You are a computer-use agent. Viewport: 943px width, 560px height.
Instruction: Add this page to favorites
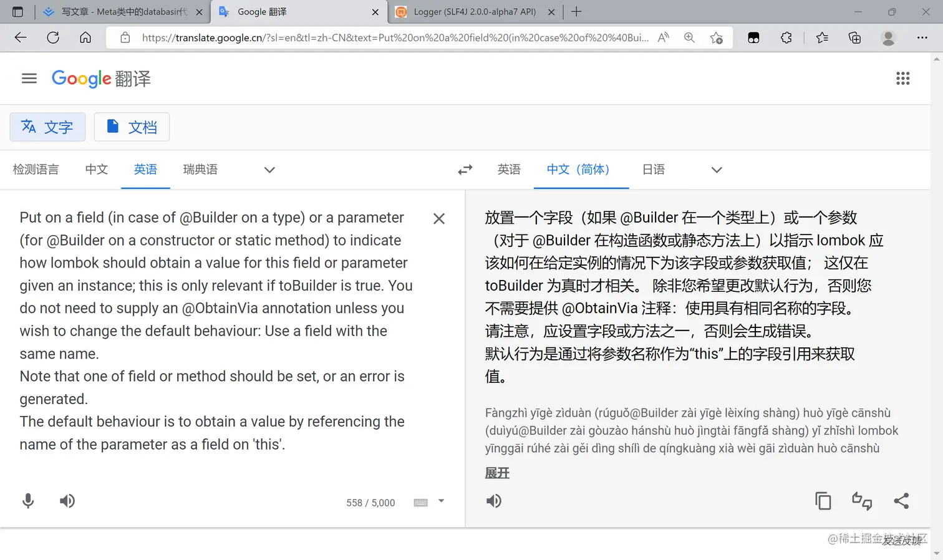pos(716,38)
